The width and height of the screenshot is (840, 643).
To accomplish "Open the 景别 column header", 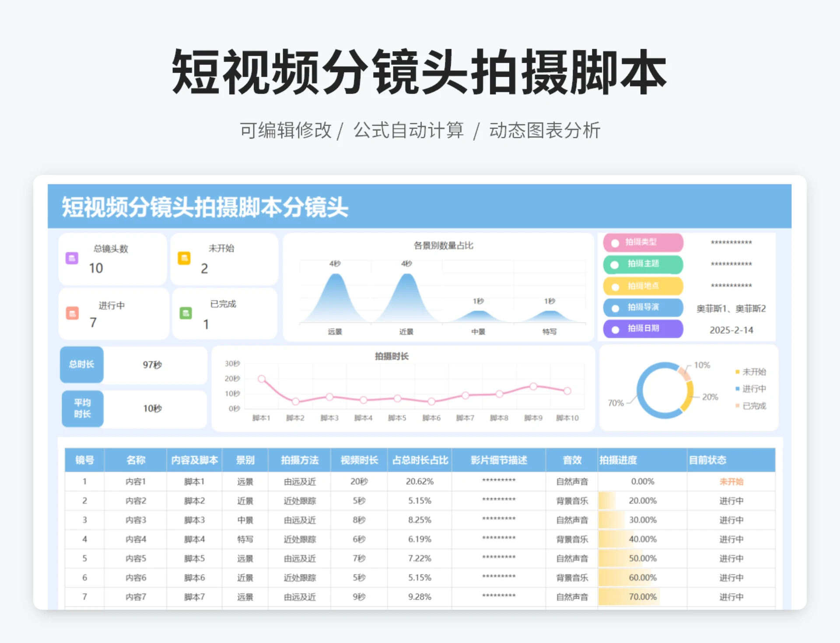I will tap(245, 460).
